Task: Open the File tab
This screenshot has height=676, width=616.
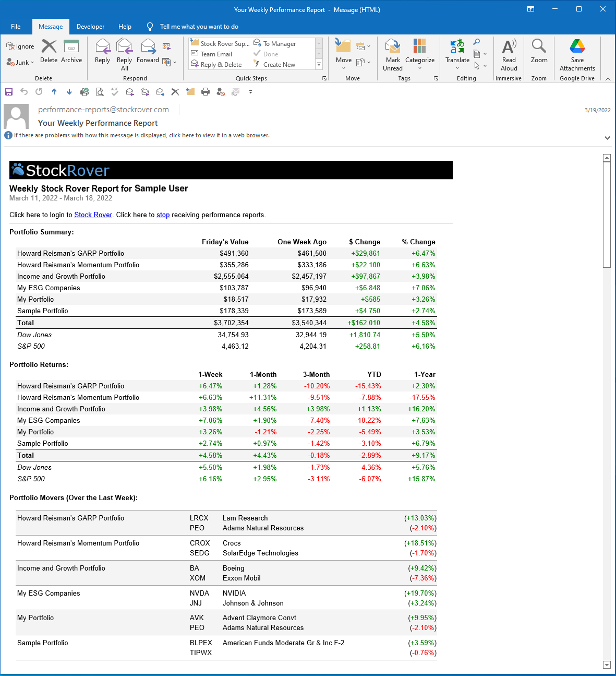Action: tap(16, 27)
